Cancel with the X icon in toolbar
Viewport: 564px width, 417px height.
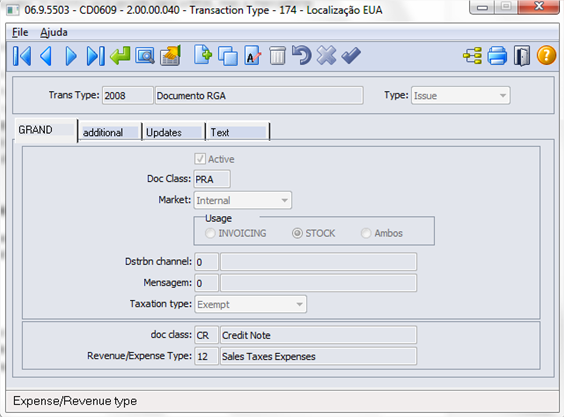click(x=326, y=56)
